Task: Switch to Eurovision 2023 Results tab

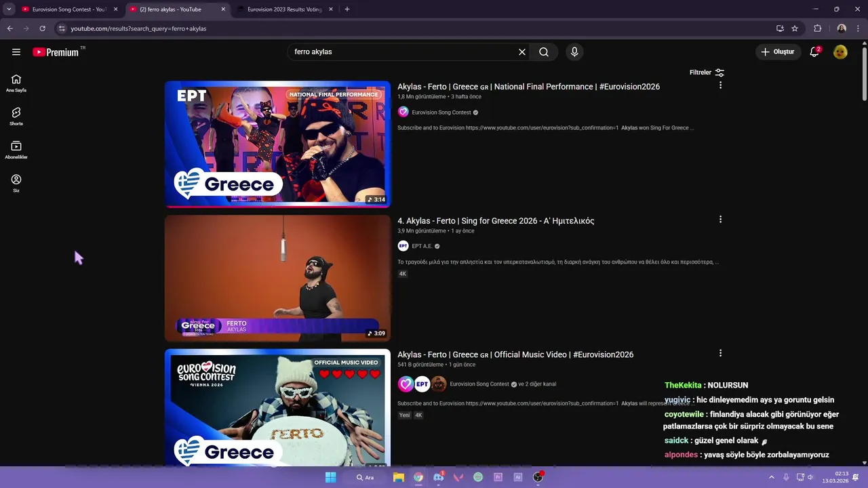Action: (x=284, y=9)
